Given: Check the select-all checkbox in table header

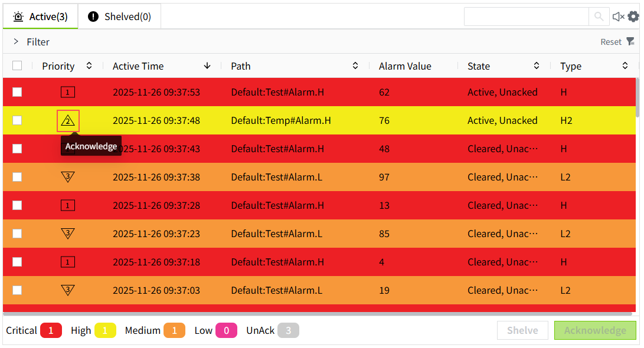Looking at the screenshot, I should [17, 66].
